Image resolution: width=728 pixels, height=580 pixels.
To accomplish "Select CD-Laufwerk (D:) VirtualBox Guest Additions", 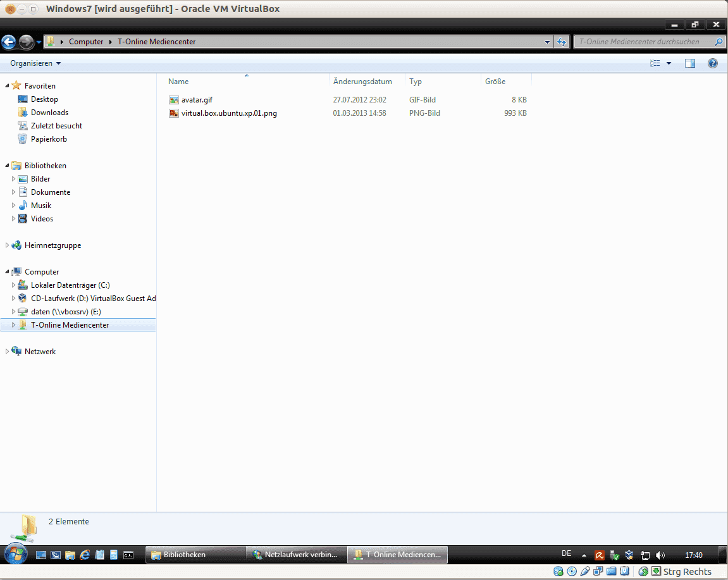I will click(93, 299).
